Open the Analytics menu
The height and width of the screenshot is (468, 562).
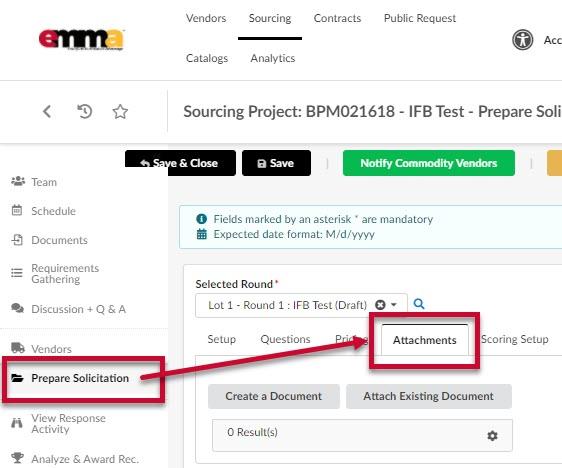(273, 58)
